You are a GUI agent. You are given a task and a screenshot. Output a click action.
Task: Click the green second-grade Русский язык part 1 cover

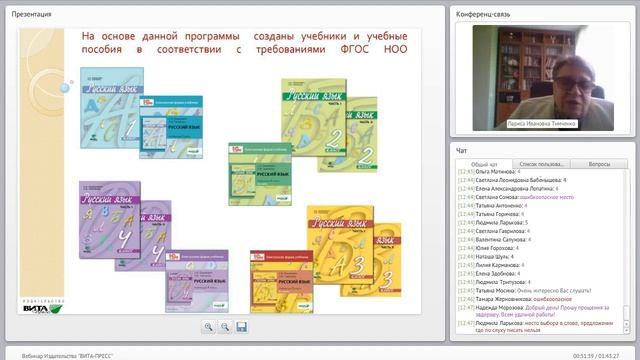click(x=313, y=117)
